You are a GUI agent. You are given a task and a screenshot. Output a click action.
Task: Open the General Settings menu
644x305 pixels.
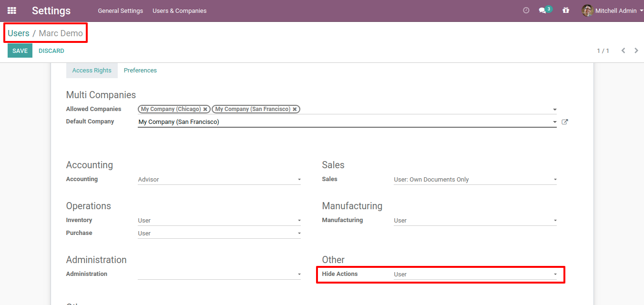tap(120, 10)
